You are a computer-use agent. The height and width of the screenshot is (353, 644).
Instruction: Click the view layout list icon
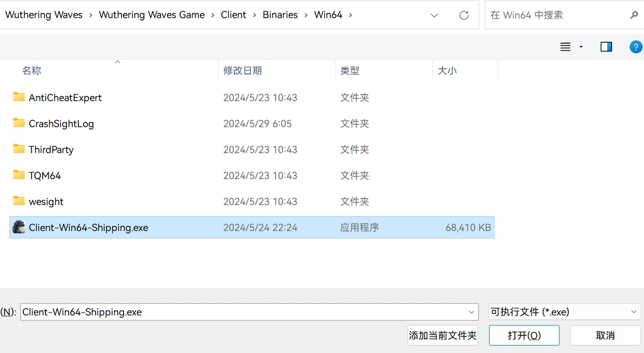coord(566,47)
